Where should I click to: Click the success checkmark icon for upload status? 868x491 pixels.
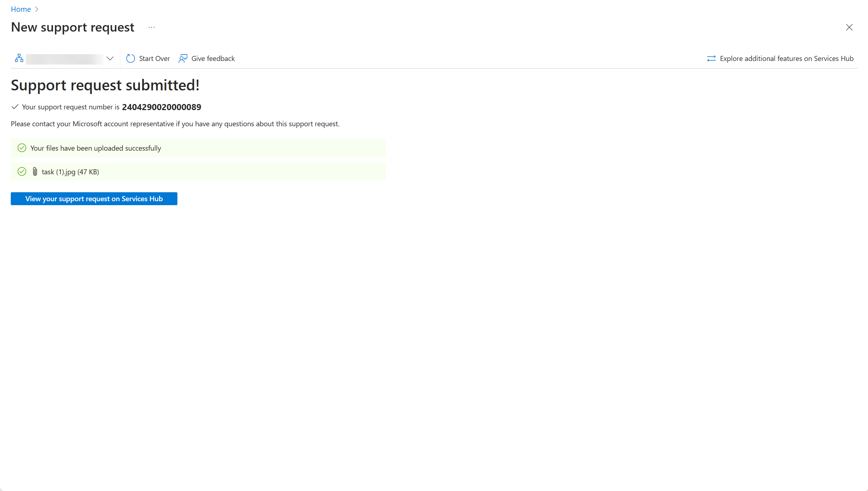pyautogui.click(x=22, y=148)
